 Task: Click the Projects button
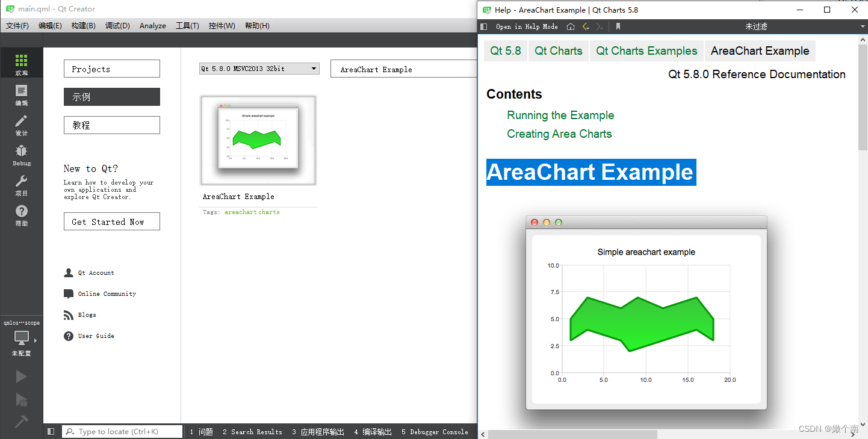(x=112, y=69)
